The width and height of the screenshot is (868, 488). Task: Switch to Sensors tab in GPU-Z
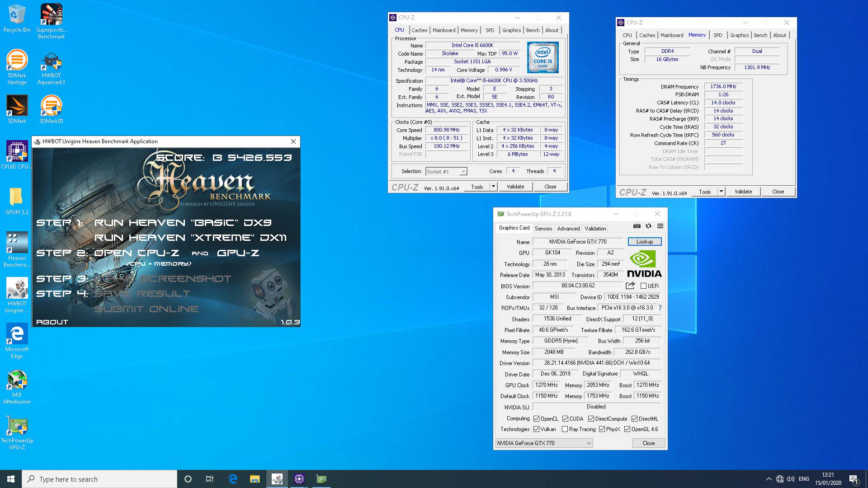click(543, 229)
